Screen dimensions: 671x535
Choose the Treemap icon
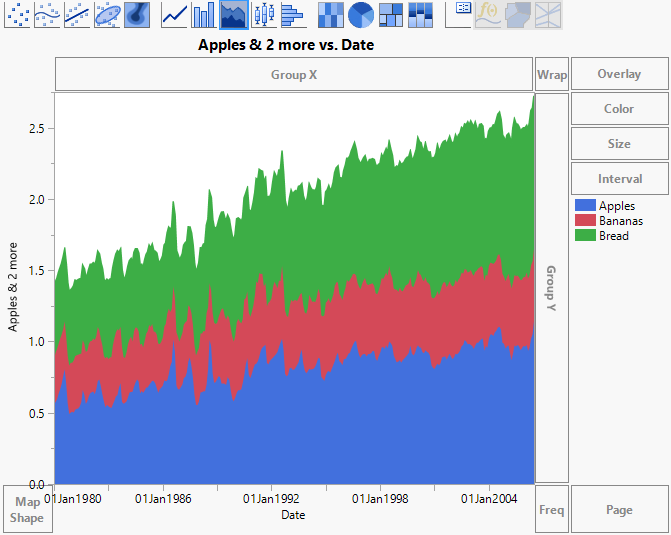tap(391, 14)
